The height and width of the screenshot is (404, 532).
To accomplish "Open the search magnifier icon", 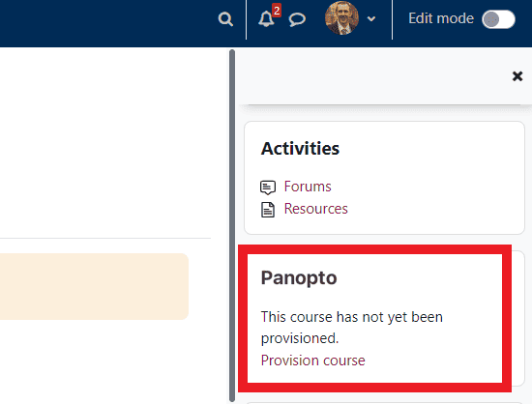I will coord(225,19).
